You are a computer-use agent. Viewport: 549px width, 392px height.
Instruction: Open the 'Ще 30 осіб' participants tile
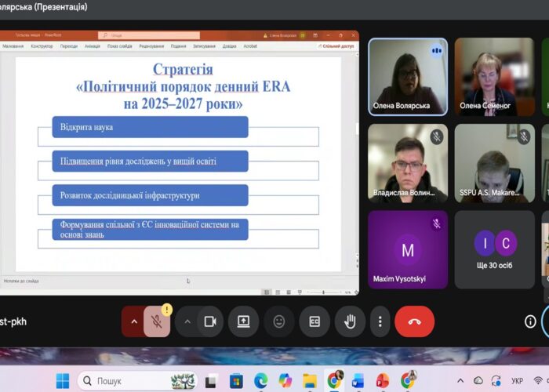(x=494, y=249)
